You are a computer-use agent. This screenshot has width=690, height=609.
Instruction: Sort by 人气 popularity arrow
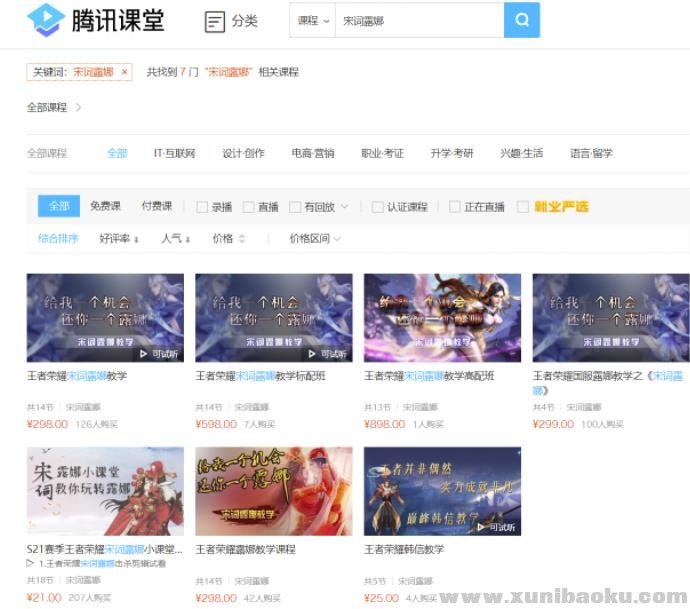pos(190,239)
